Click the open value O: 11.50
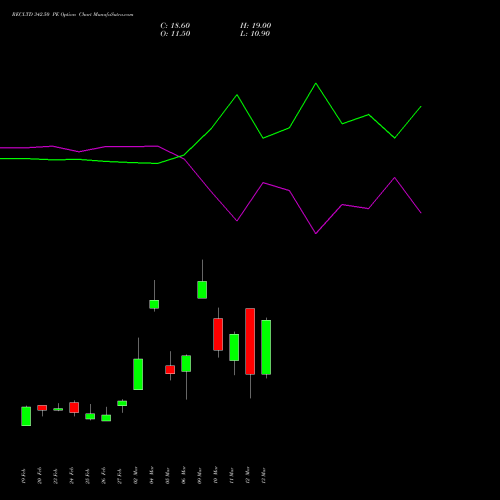 click(x=175, y=34)
